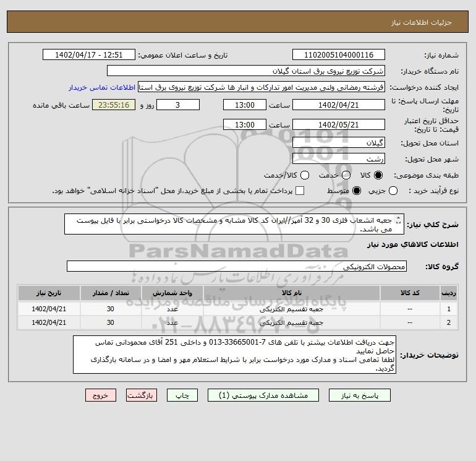Select the کالا radio button
Screen dimensions: 476x461
378,175
